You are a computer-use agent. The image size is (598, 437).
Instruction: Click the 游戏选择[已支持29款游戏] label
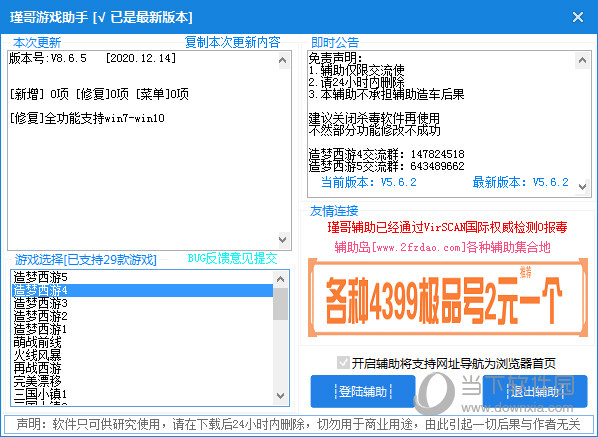pos(86,260)
